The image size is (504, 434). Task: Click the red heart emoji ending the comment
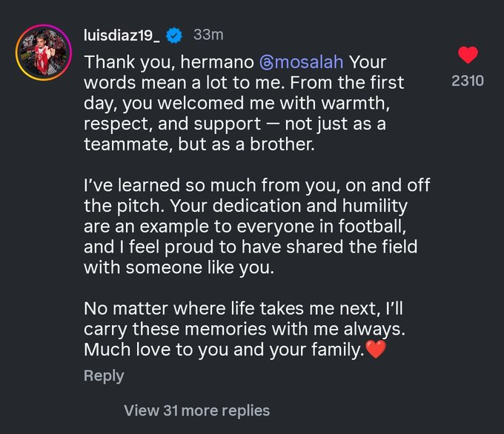[376, 349]
